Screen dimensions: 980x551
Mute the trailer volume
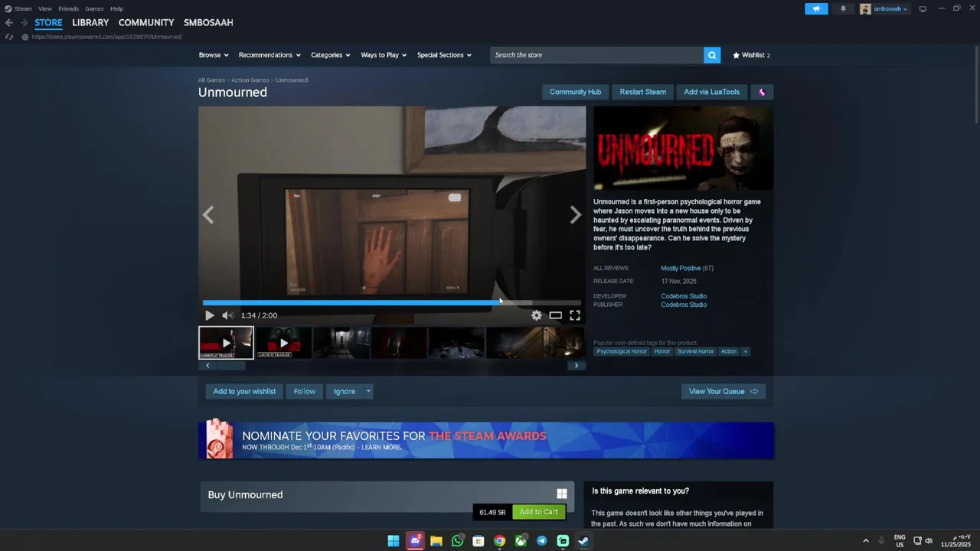click(227, 315)
